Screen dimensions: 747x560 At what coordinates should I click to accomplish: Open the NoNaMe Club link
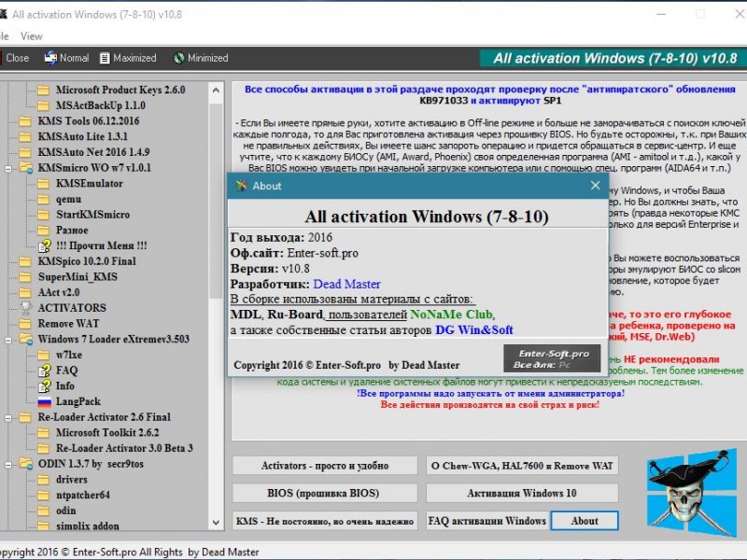pos(451,315)
